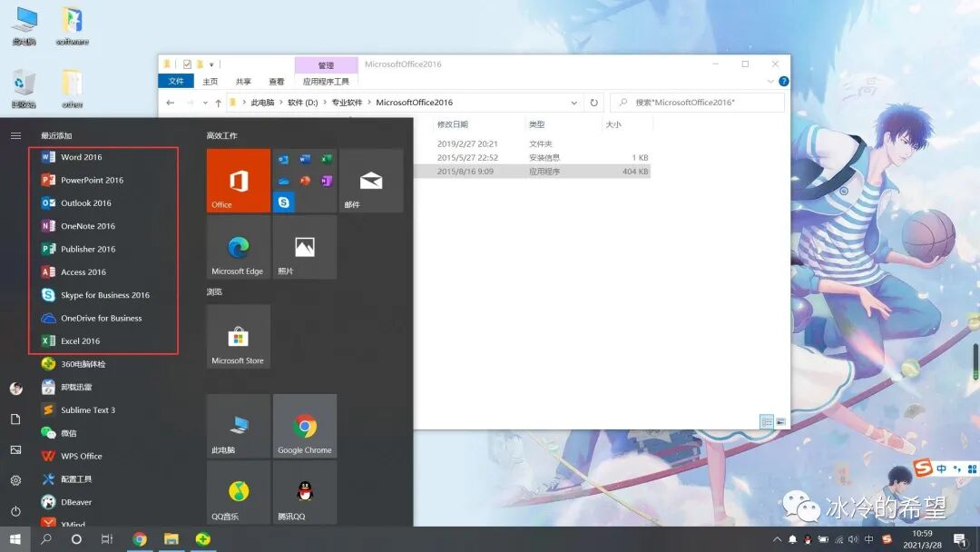This screenshot has width=980, height=552.
Task: Open the Skype icon in the Office group tile
Action: [284, 202]
